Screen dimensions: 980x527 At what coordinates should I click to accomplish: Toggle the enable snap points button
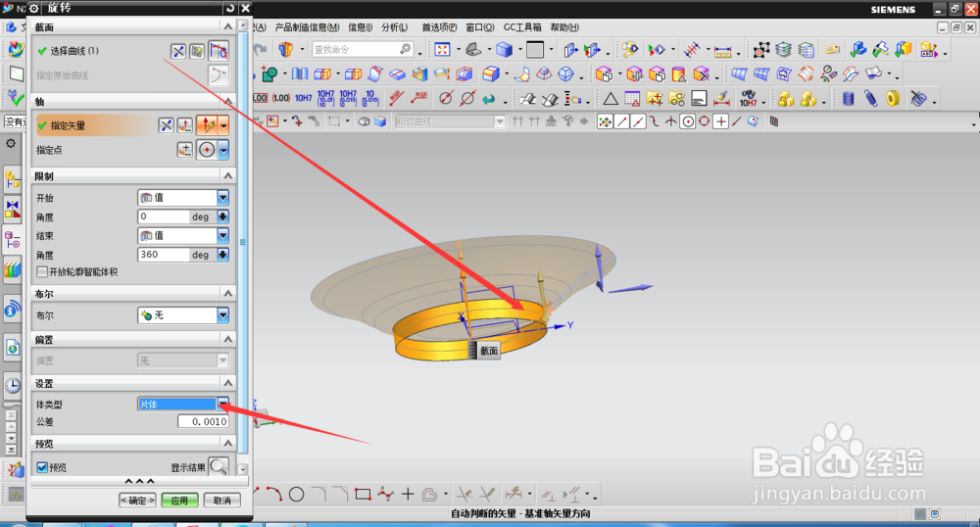click(x=605, y=121)
